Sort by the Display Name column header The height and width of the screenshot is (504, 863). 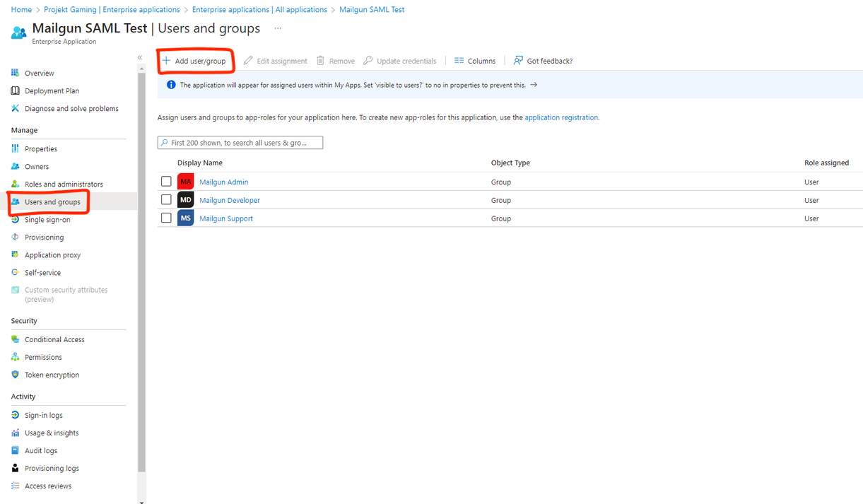pyautogui.click(x=200, y=163)
